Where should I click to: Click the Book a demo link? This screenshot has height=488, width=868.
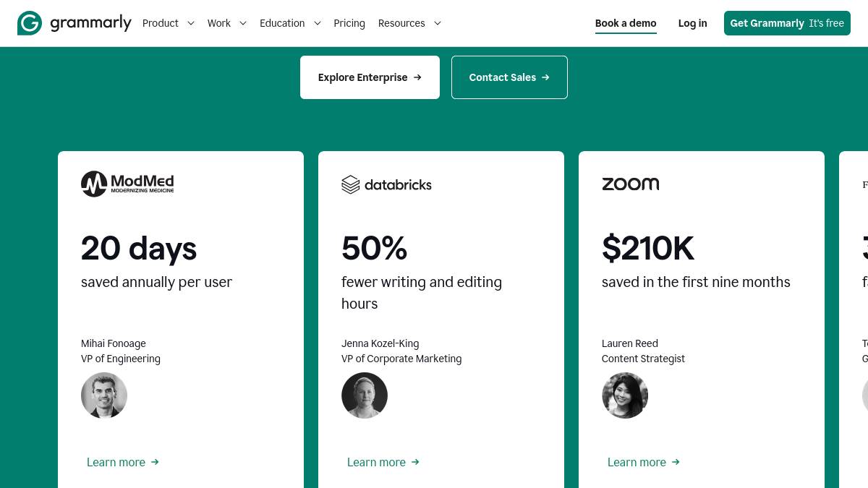coord(626,23)
